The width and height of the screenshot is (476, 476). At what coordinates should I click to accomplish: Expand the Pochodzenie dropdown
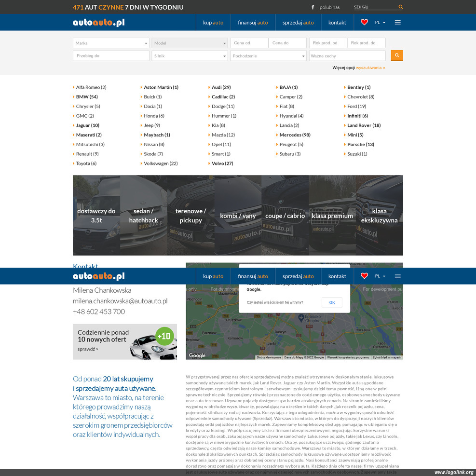(x=268, y=56)
